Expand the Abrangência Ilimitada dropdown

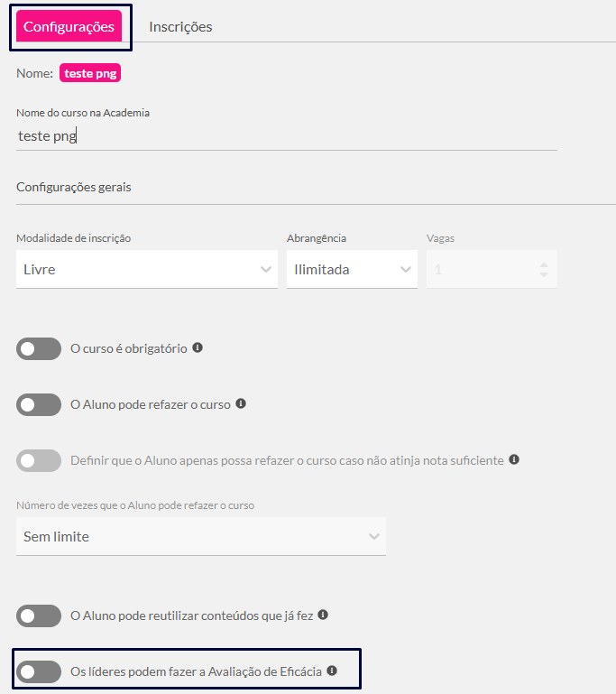[x=352, y=269]
